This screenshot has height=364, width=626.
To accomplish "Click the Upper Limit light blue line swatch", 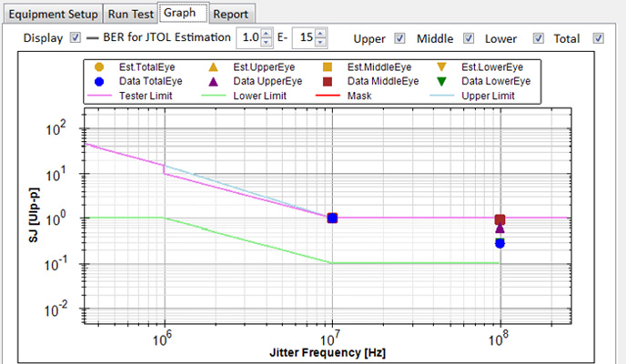I will point(442,96).
